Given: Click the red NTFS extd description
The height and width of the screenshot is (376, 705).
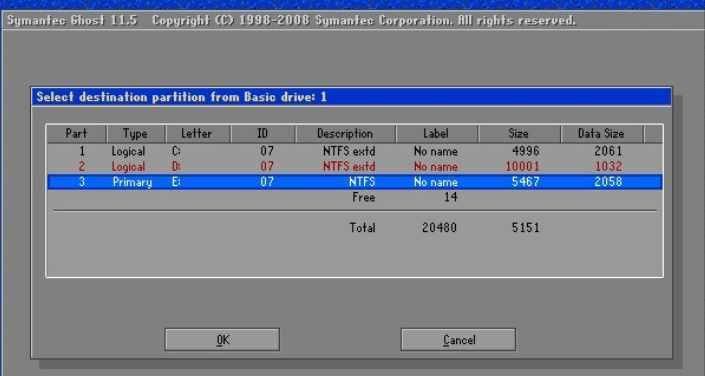Looking at the screenshot, I should (349, 166).
